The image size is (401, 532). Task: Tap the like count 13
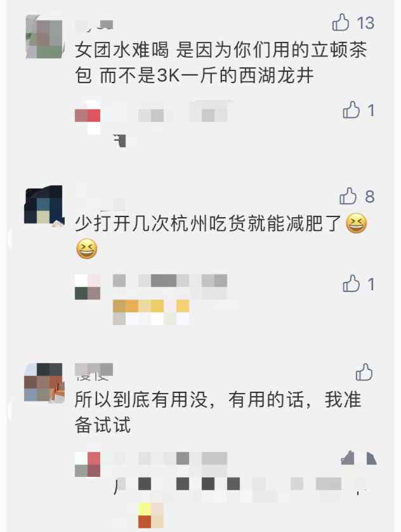365,23
